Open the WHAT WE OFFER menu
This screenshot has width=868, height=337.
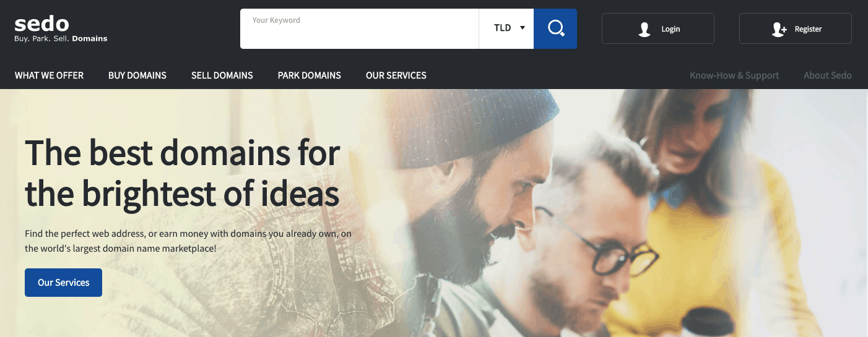coord(49,75)
